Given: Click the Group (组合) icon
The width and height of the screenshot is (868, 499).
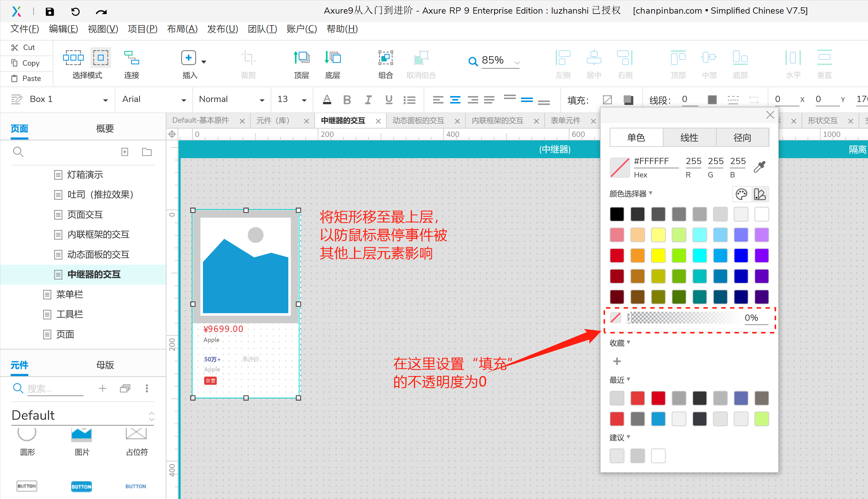Looking at the screenshot, I should pos(385,58).
